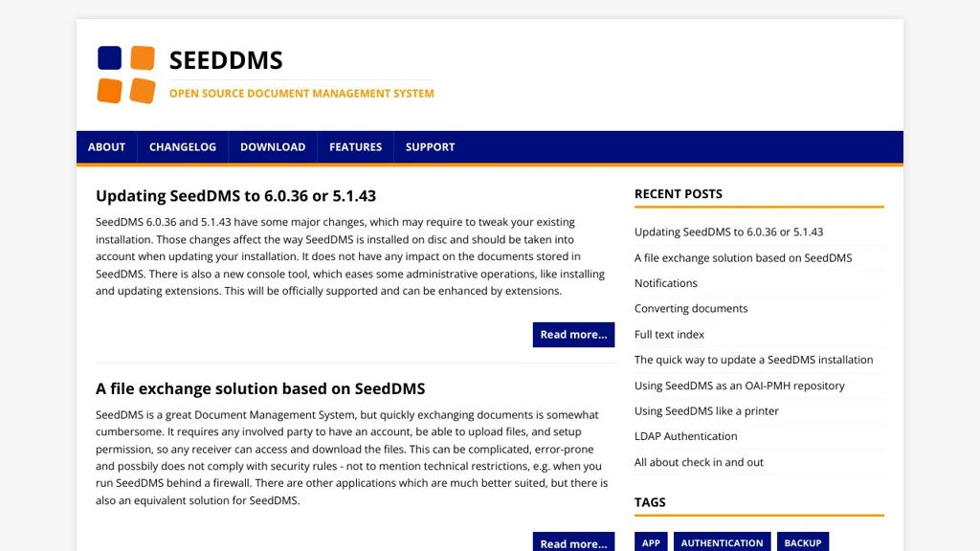This screenshot has height=551, width=980.
Task: Open Using SeedDMS like a printer post
Action: tap(706, 411)
